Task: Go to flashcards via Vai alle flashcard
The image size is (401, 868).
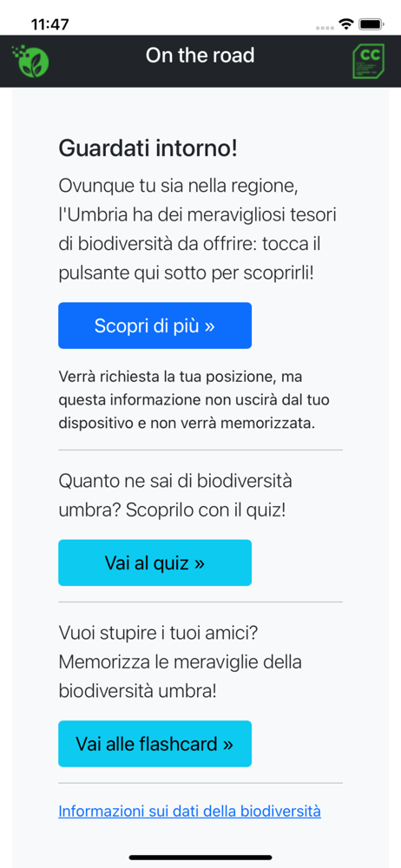Action: (155, 744)
